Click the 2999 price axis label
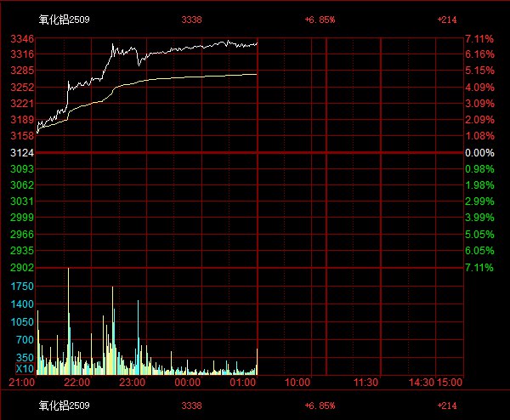This screenshot has width=510, height=420. [x=22, y=218]
